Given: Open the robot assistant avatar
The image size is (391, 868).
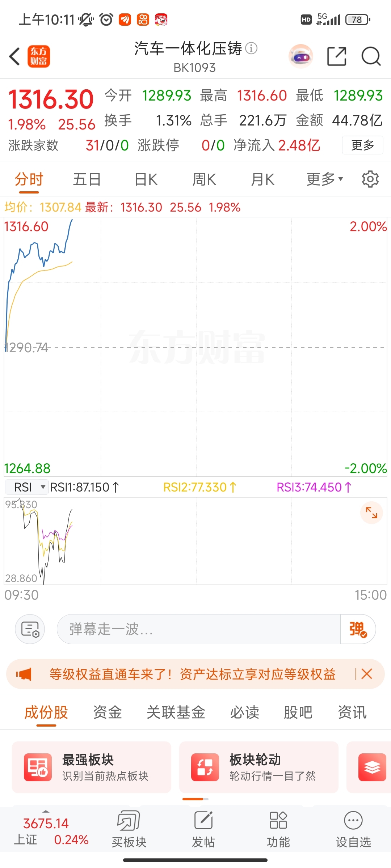Looking at the screenshot, I should [300, 56].
